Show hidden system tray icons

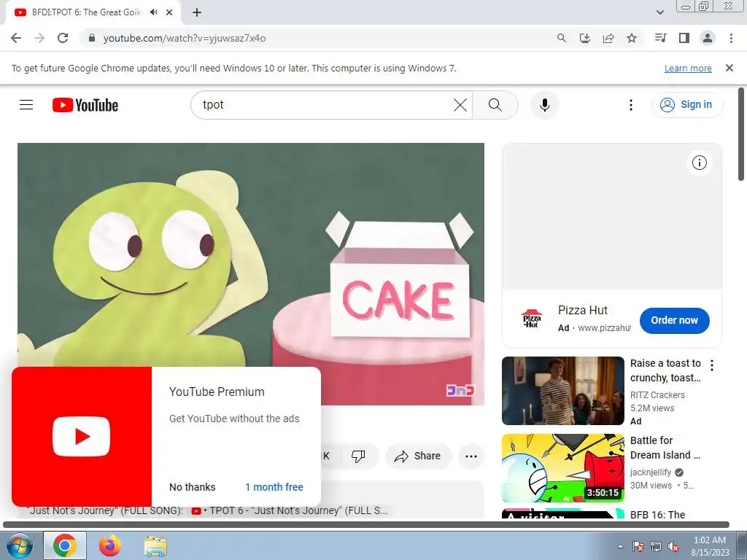click(620, 546)
